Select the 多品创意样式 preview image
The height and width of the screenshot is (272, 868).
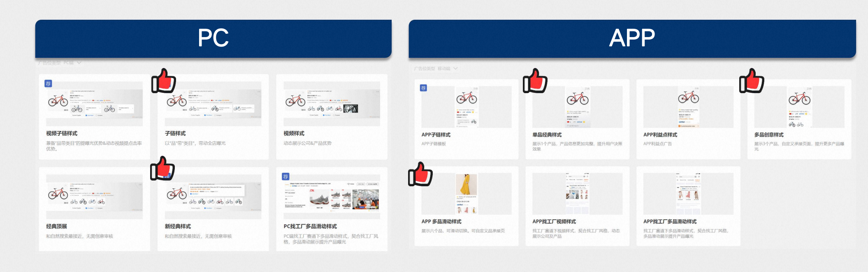(799, 107)
